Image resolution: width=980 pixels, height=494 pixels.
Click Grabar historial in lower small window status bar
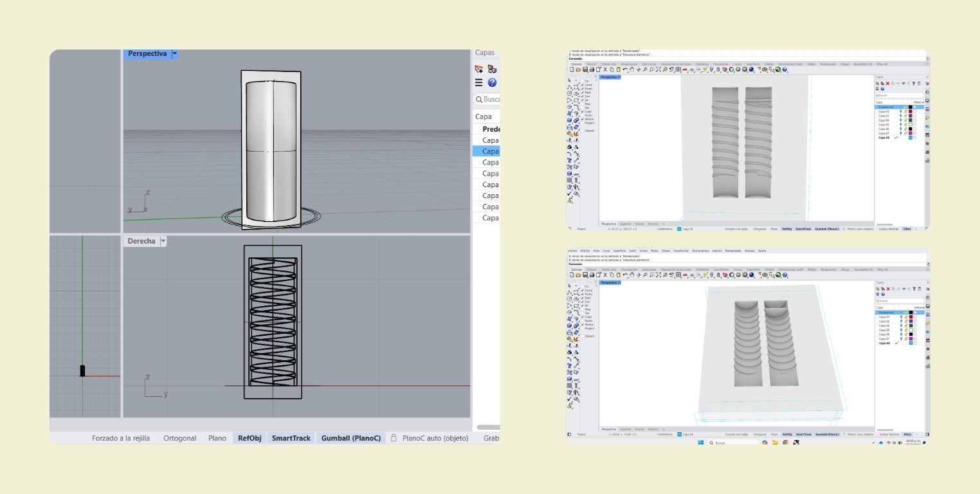[x=889, y=434]
